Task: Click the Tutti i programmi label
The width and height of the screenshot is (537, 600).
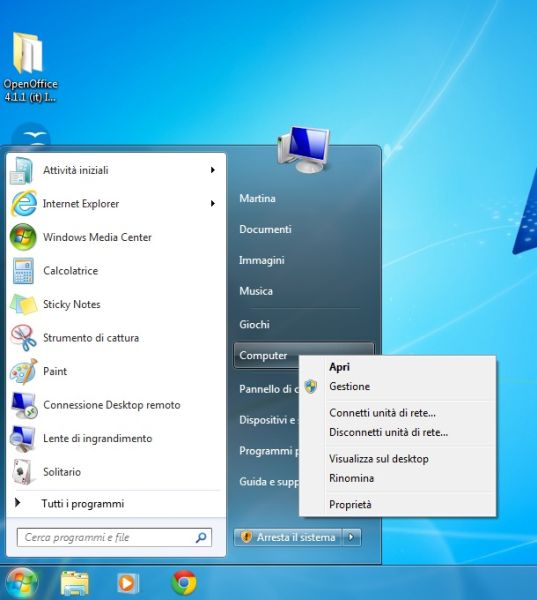Action: (x=83, y=504)
